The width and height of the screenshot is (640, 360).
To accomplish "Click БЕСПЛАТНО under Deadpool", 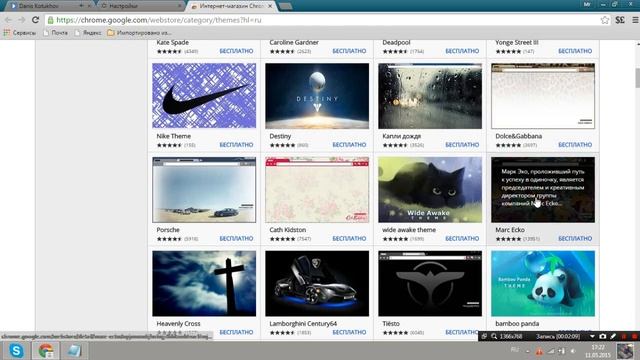I will click(462, 51).
